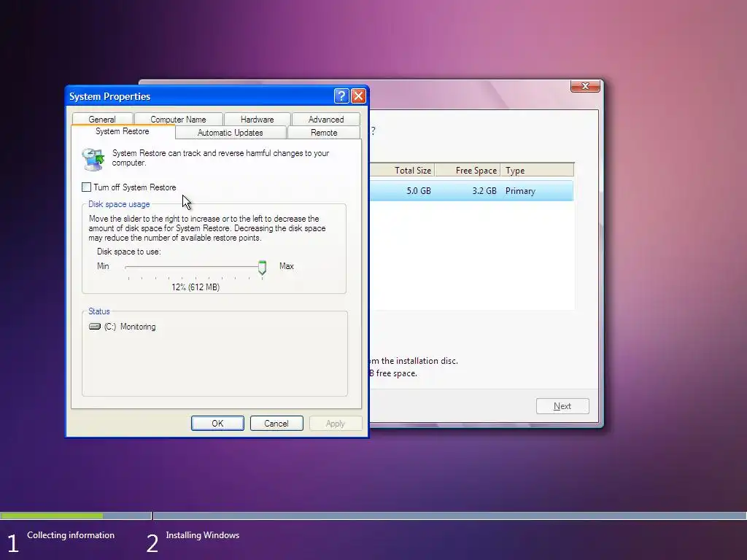Click the help question mark button
Screen dimensions: 747x560
tap(341, 96)
